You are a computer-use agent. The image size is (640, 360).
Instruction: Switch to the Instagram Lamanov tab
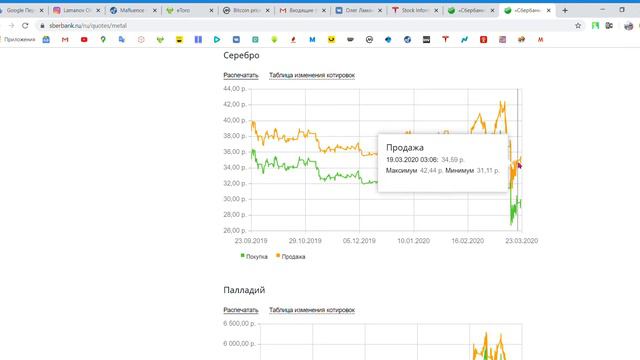(x=77, y=11)
